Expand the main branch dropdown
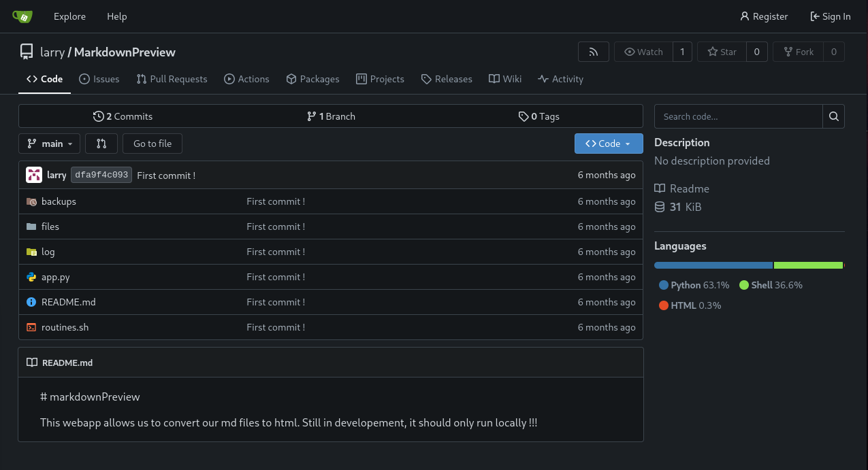The height and width of the screenshot is (470, 868). 50,144
